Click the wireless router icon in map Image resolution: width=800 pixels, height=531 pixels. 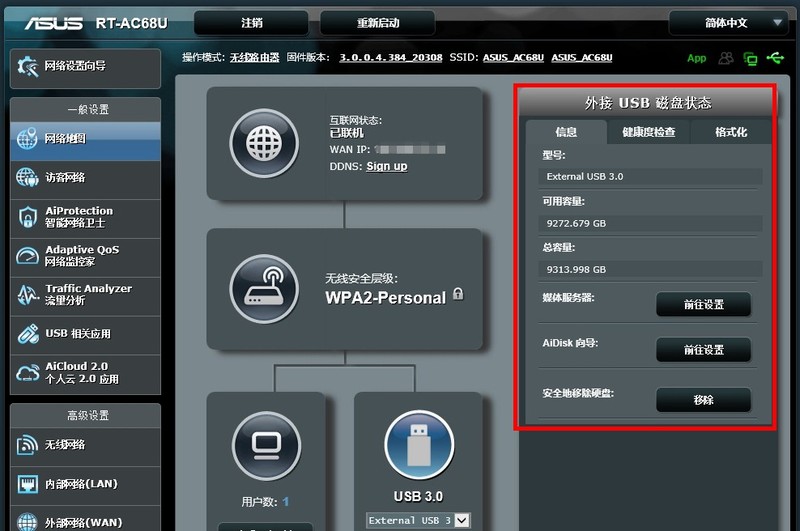point(264,289)
